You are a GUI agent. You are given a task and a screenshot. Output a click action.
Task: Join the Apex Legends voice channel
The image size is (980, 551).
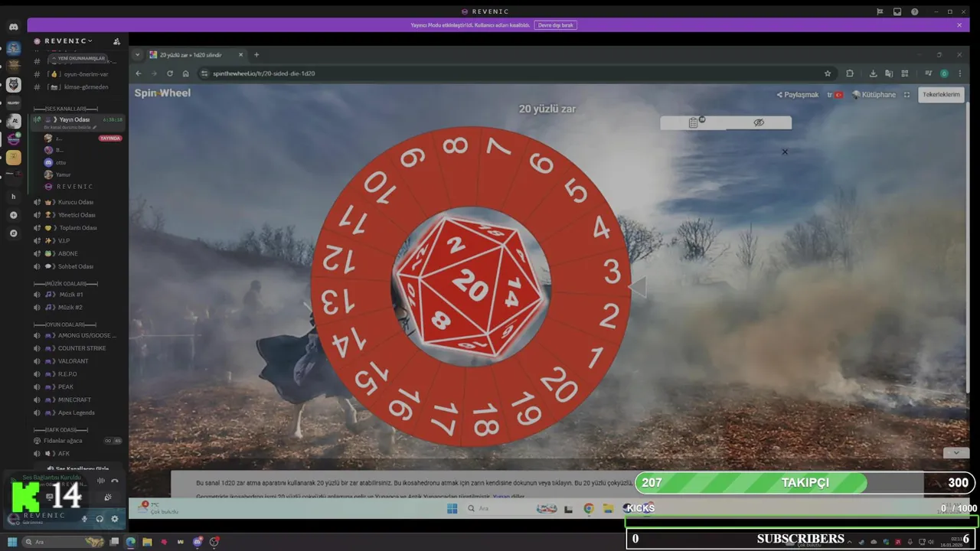click(77, 412)
